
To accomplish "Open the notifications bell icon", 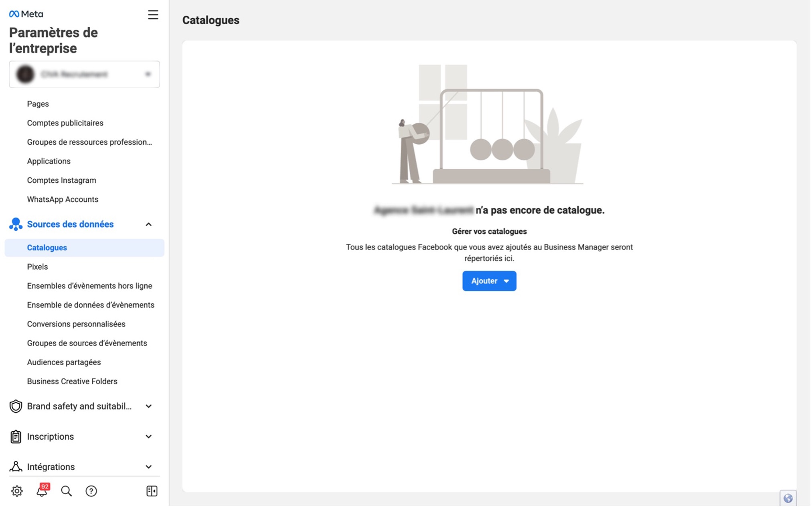I will pos(42,491).
